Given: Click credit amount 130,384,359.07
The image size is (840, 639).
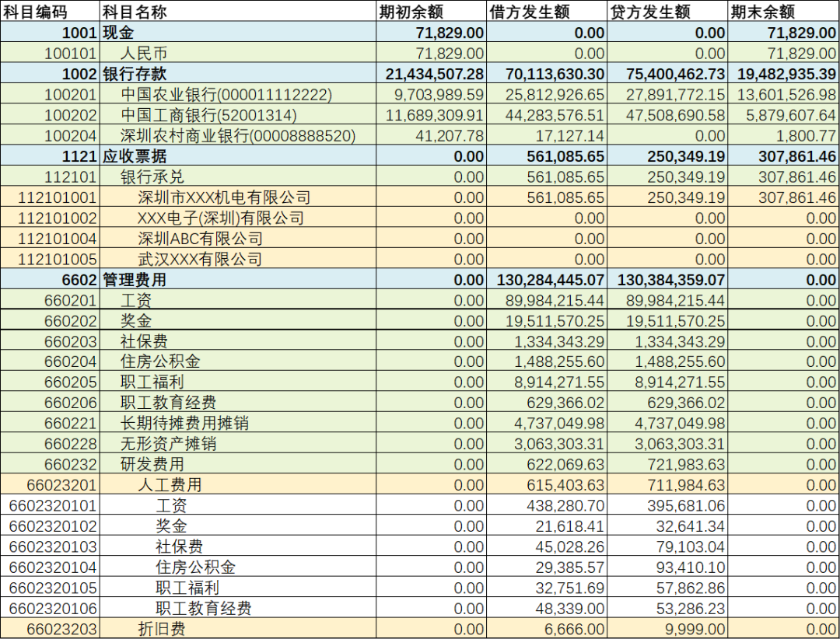Looking at the screenshot, I should pos(667,279).
